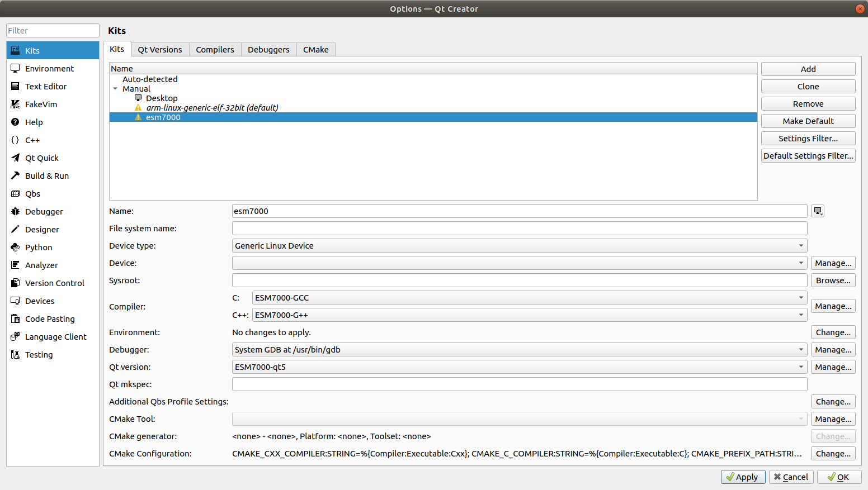Screen dimensions: 868x490
Task: Click into the Sysroot input field
Action: click(520, 280)
